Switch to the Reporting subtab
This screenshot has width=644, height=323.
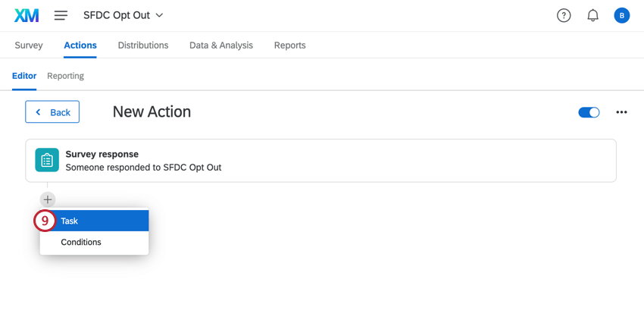tap(65, 76)
